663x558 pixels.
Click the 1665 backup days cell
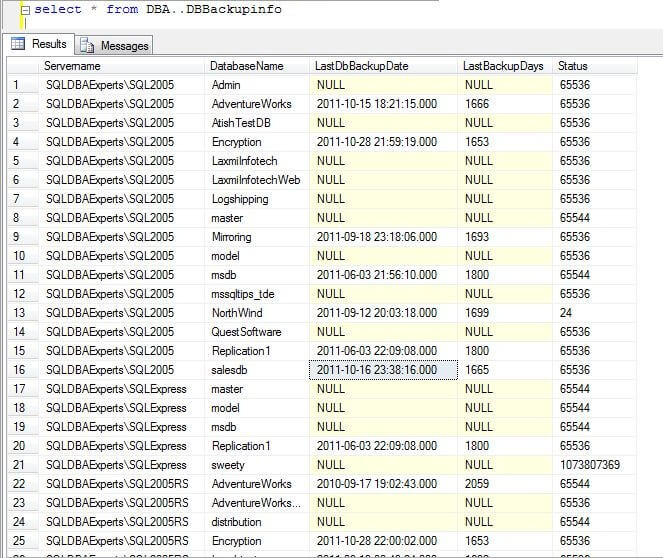point(505,370)
